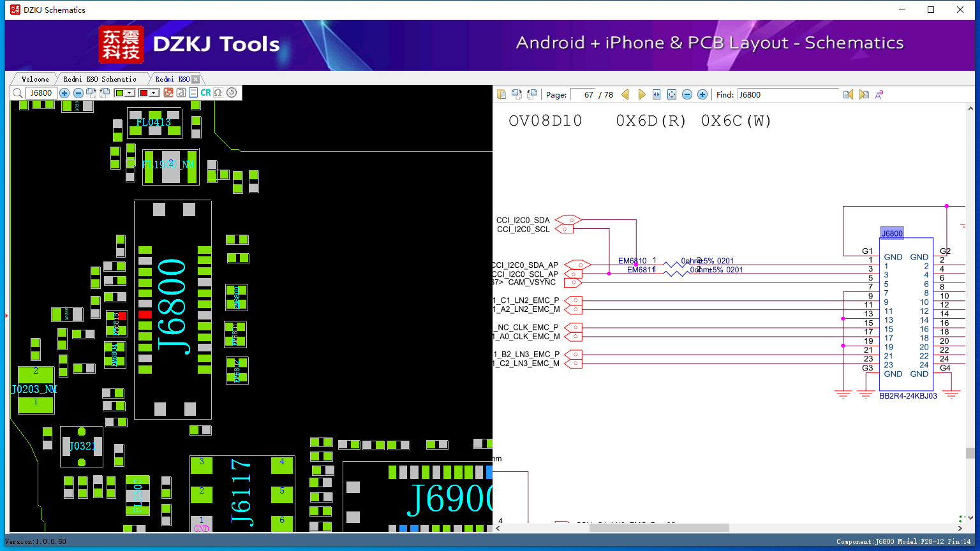The width and height of the screenshot is (980, 551).
Task: Find previous match for J6800
Action: pos(848,94)
